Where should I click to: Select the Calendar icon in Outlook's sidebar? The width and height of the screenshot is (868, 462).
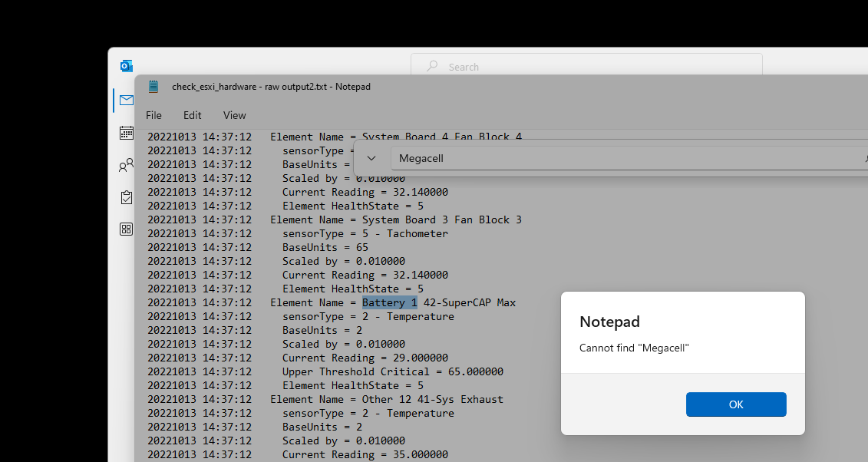(x=126, y=132)
